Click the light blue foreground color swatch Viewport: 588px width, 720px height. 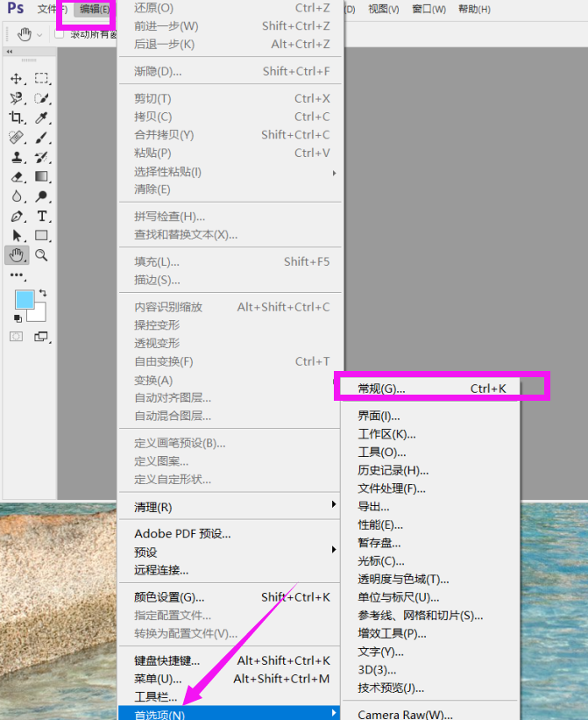[24, 300]
